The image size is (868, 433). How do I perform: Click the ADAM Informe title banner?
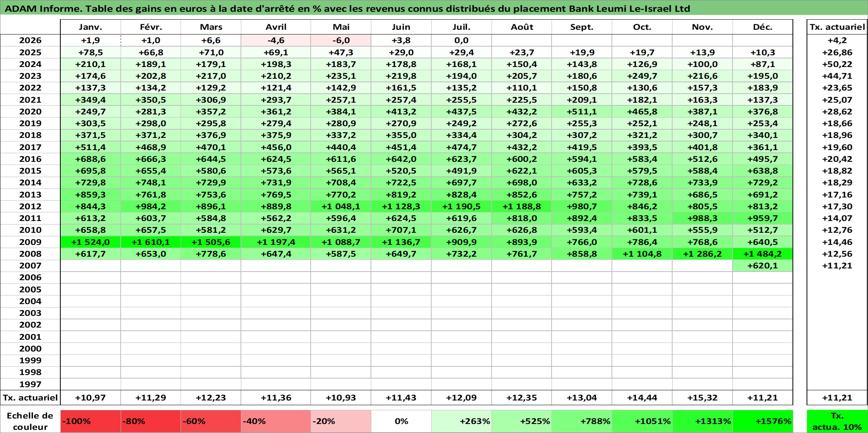[434, 8]
